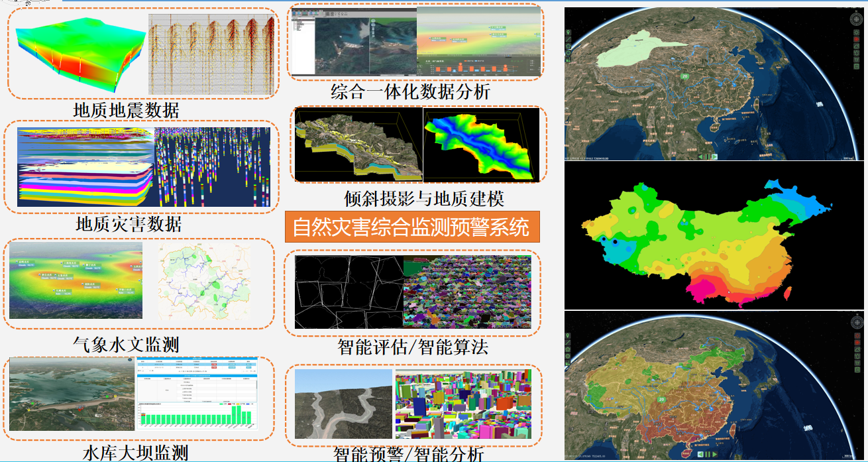Open chart tool in risk-overlay globe
868x462 pixels.
[568, 363]
